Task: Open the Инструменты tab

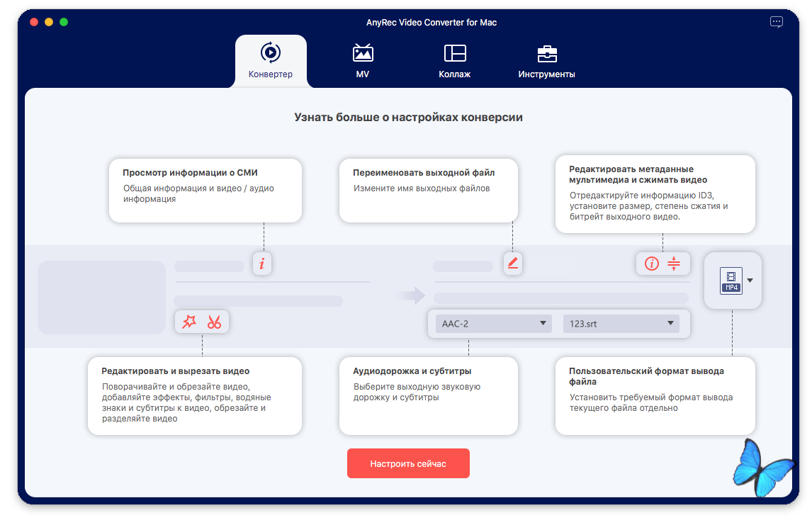Action: pos(546,61)
